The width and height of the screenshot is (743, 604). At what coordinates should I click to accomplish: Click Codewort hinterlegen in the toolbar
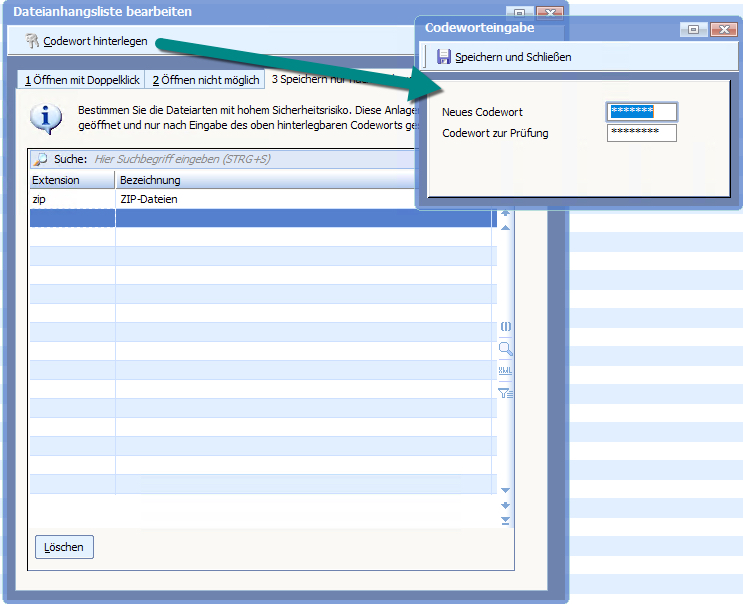pos(95,41)
